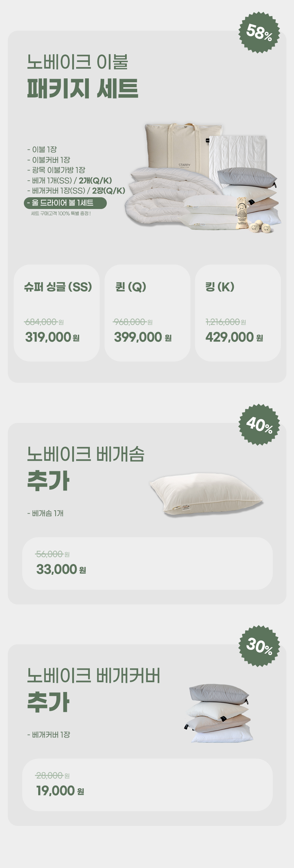Select the 슈퍼 싱글 (SS) size card
The image size is (294, 868).
[x=57, y=313]
